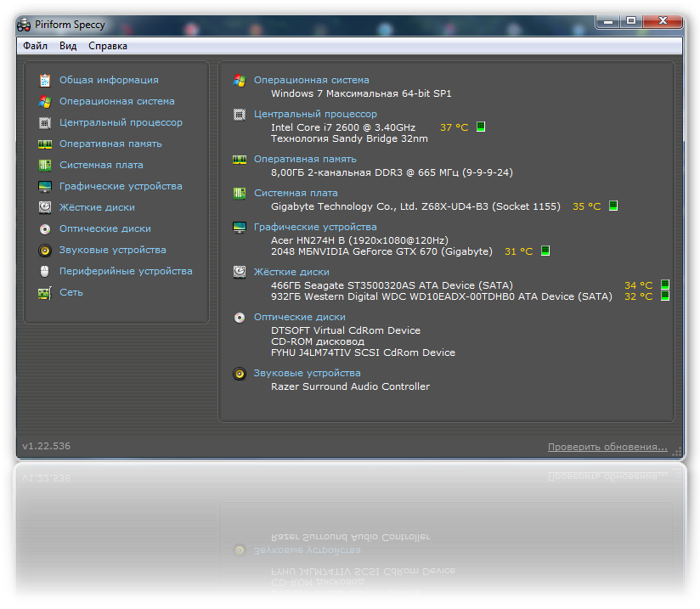Click the green temperature indicator next to 35 °C
Screen dimensions: 700x609
tap(613, 206)
